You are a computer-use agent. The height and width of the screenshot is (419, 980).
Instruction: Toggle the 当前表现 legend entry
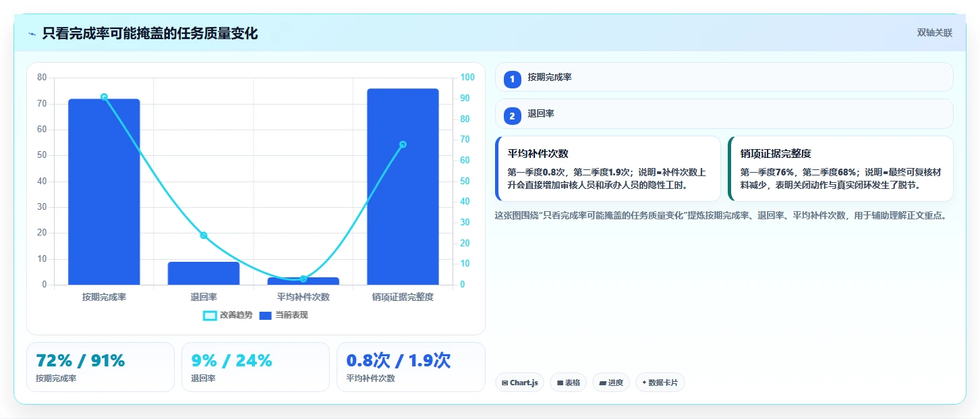click(283, 315)
